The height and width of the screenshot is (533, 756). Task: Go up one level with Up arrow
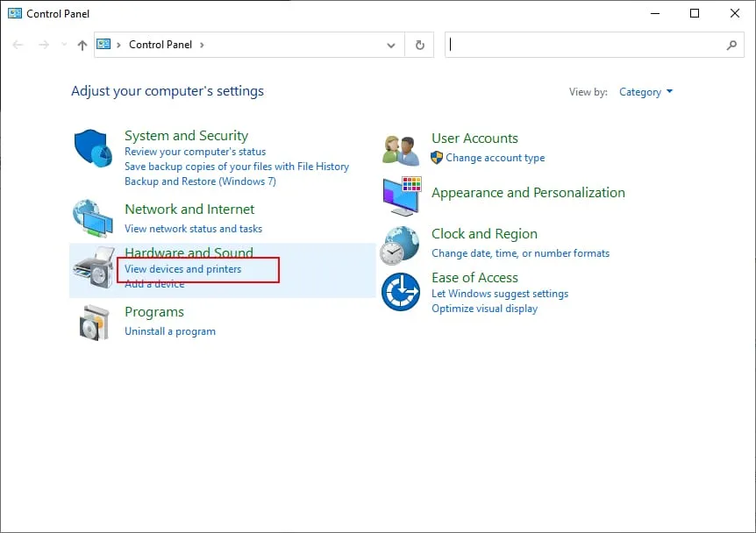[x=82, y=45]
